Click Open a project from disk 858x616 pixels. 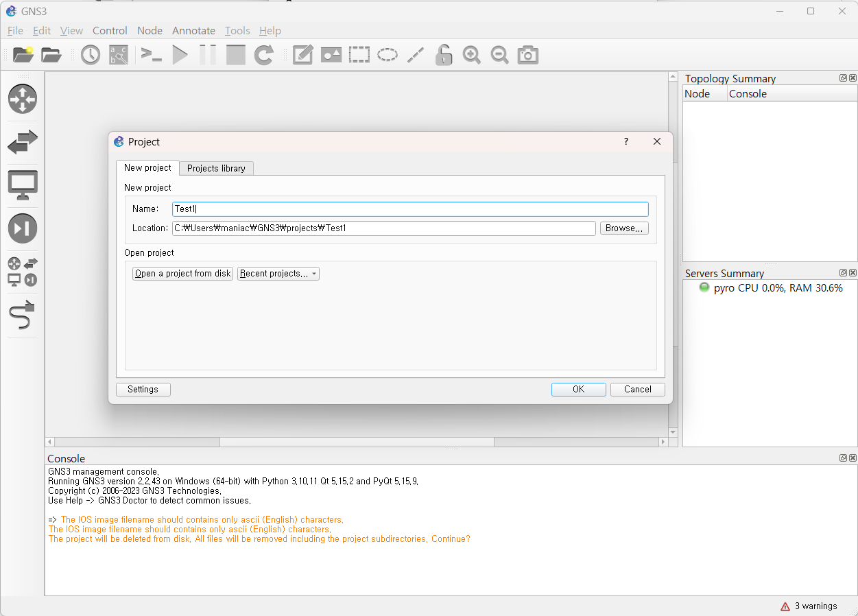182,274
